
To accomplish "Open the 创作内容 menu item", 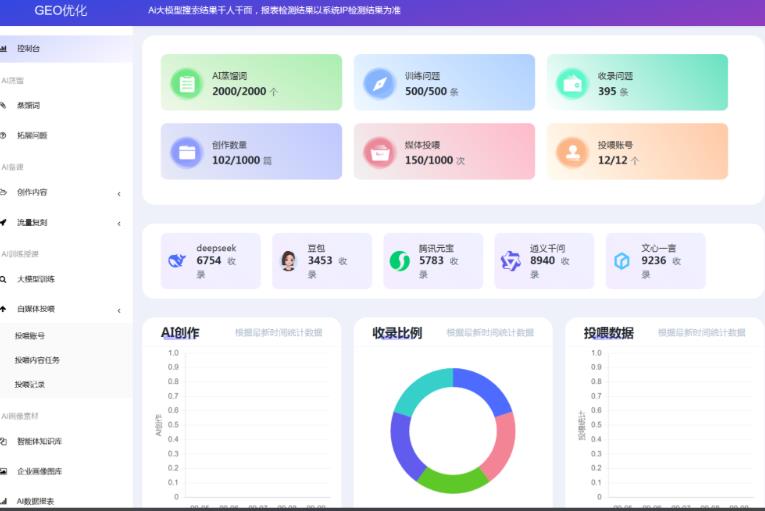I will [x=66, y=192].
